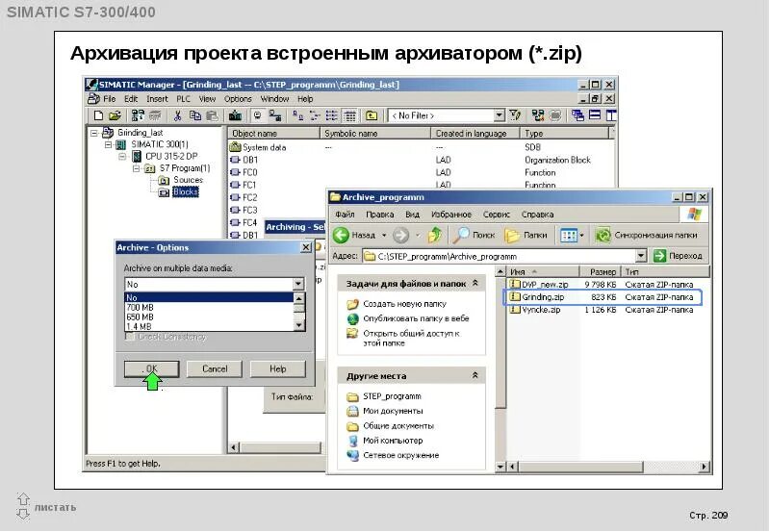Image resolution: width=770 pixels, height=532 pixels.
Task: Open the Назад history dropdown arrow
Action: pyautogui.click(x=384, y=236)
